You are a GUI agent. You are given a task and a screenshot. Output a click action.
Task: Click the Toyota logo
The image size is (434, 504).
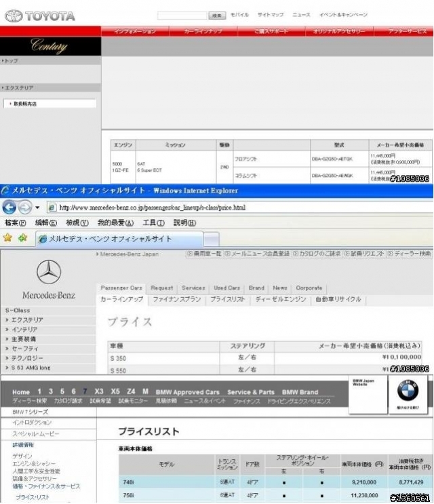click(x=40, y=16)
